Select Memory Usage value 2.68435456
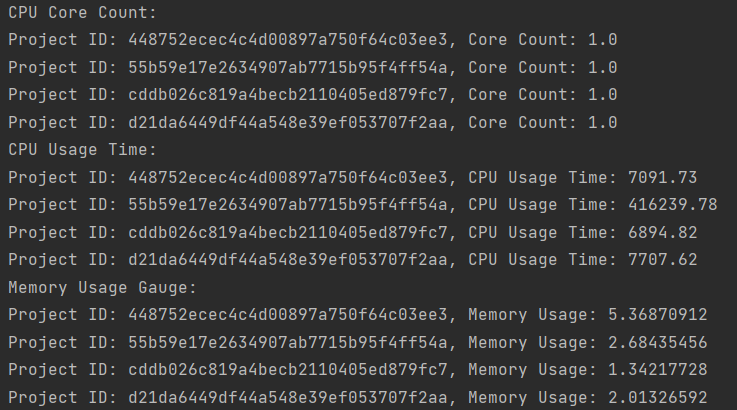This screenshot has height=410, width=737. (x=658, y=343)
